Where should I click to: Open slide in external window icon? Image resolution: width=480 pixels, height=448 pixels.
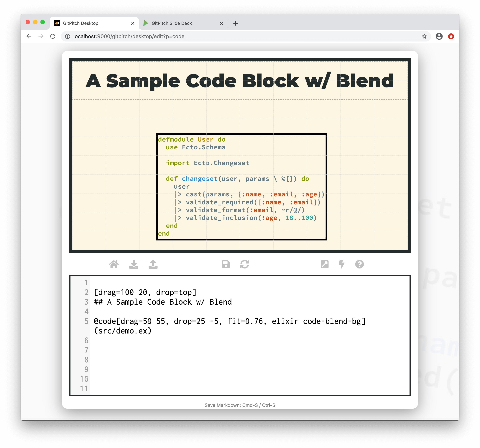pos(325,264)
